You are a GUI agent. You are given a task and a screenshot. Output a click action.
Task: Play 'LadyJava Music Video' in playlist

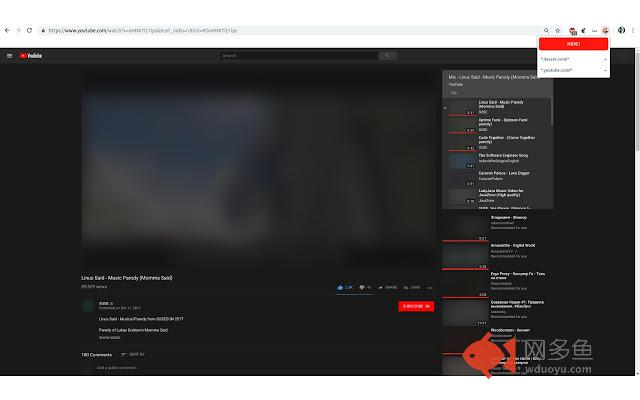click(497, 196)
